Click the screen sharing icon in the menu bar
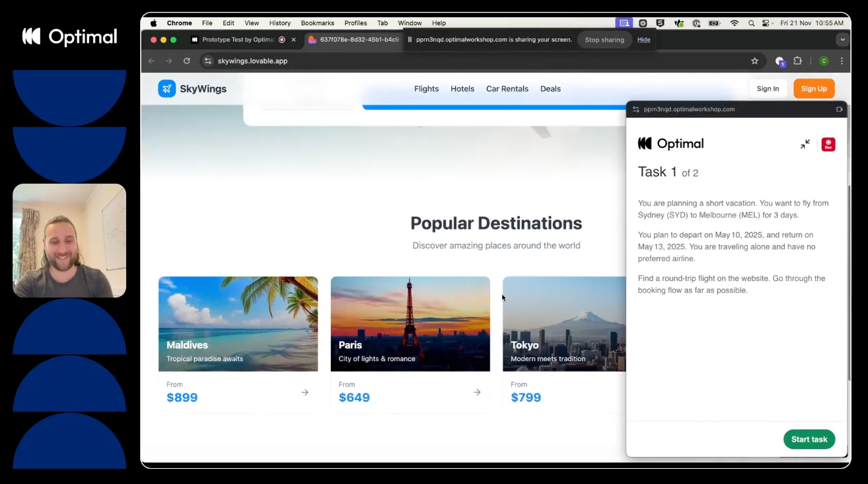Image resolution: width=868 pixels, height=484 pixels. point(624,22)
